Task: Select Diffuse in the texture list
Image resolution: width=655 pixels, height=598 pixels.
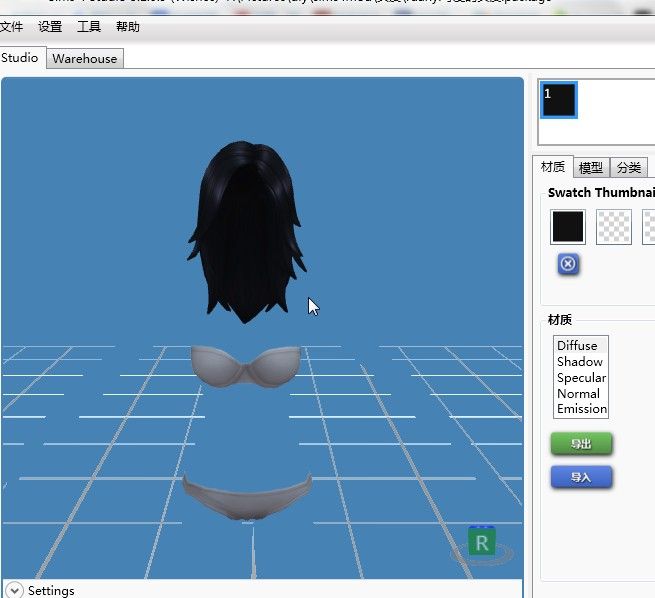Action: 581,345
